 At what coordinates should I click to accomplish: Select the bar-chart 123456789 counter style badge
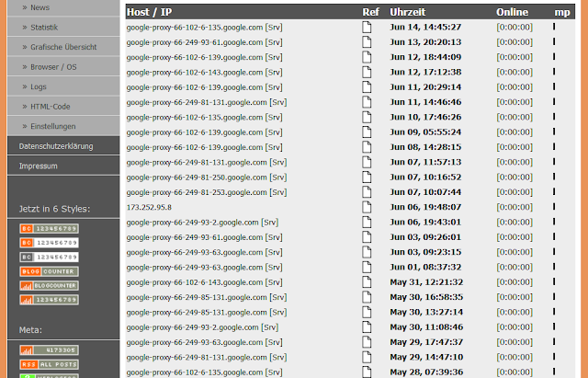[49, 300]
